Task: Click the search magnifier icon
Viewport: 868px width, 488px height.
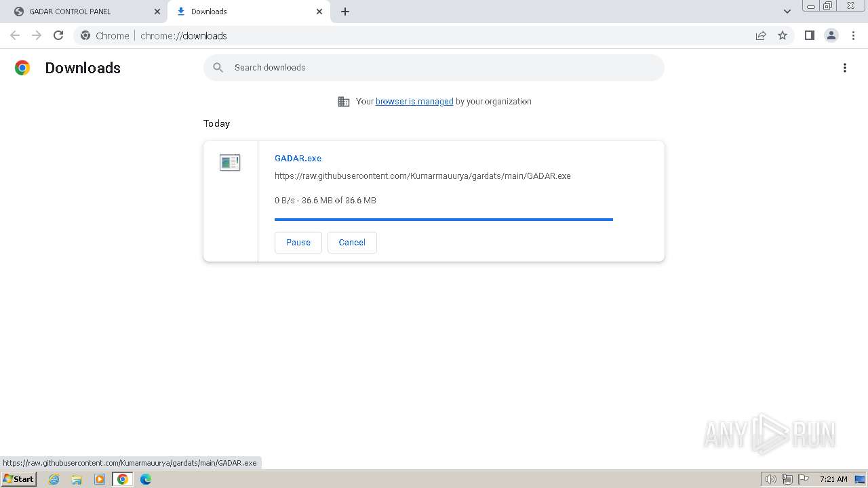Action: point(218,68)
